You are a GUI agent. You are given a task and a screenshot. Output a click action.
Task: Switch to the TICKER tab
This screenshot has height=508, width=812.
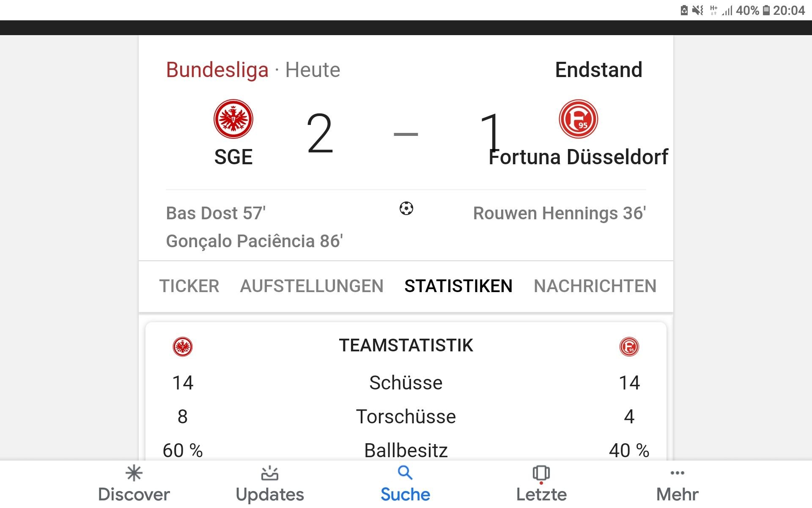click(x=189, y=286)
